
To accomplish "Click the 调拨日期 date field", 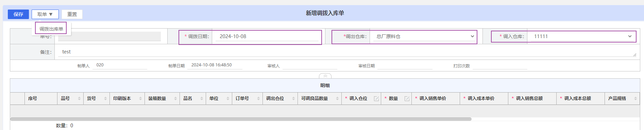I will pyautogui.click(x=267, y=36).
